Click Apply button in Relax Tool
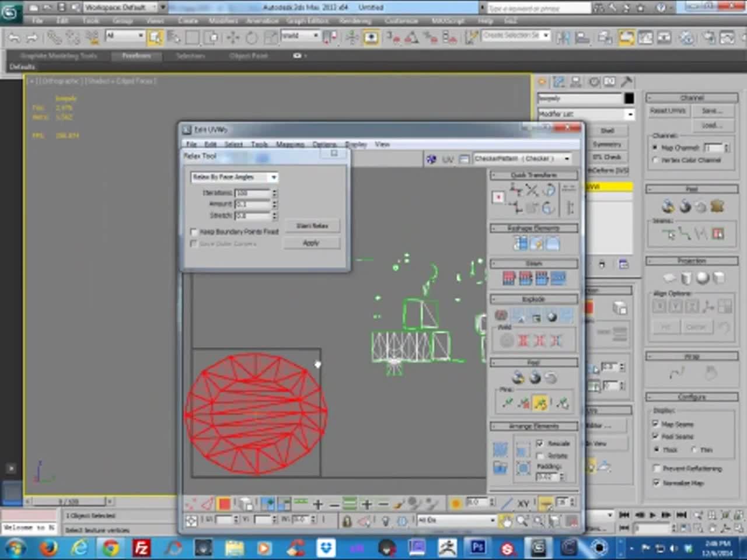 (312, 243)
